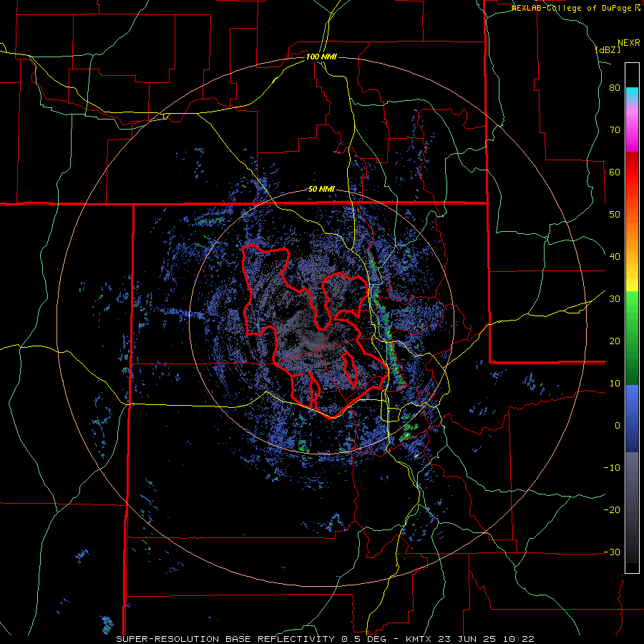Click the blue segment of the color bar
644x644 pixels.
pyautogui.click(x=632, y=419)
